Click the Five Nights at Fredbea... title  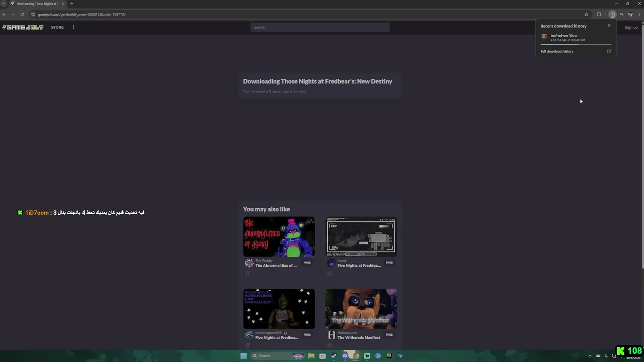pyautogui.click(x=277, y=338)
